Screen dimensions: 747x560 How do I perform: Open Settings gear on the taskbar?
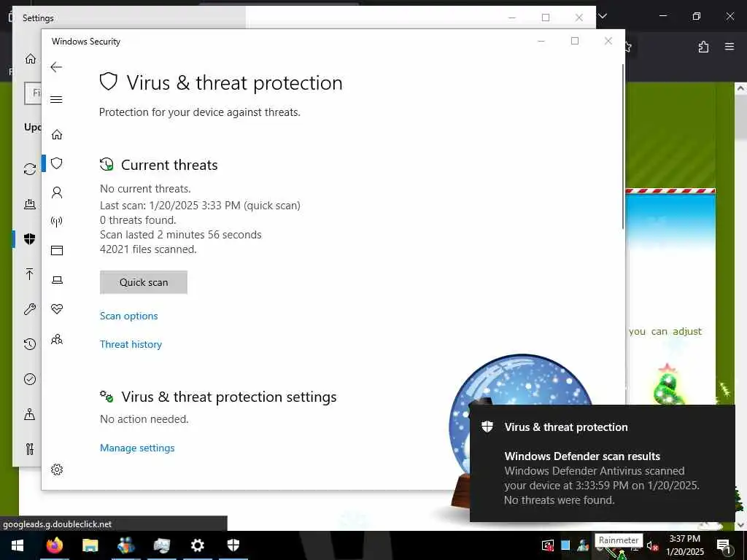(197, 545)
